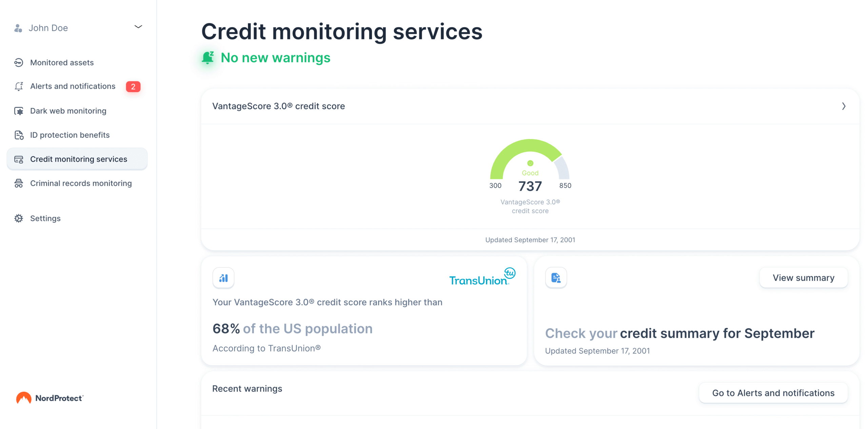The width and height of the screenshot is (868, 429).
Task: Click the Monitored assets key icon
Action: (19, 62)
